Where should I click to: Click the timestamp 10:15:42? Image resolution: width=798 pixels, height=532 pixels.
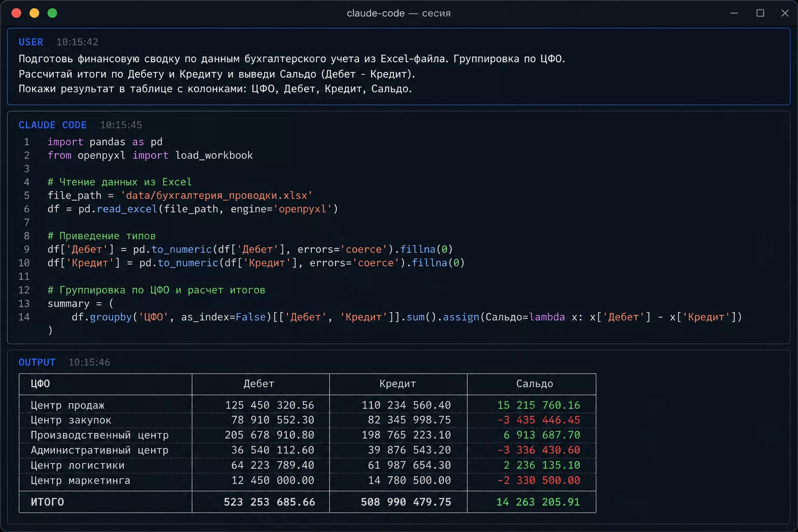click(77, 42)
